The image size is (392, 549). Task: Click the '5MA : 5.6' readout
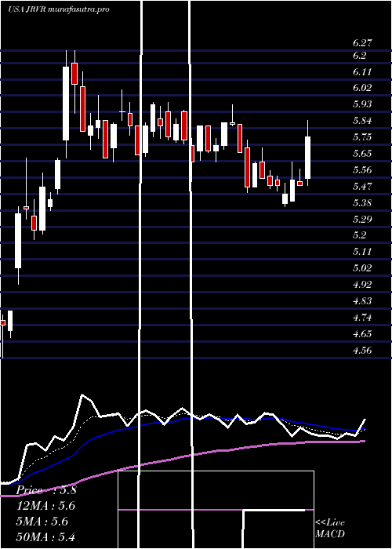42,522
